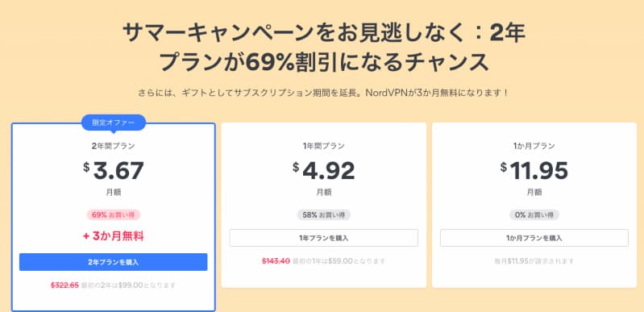Screen dimensions: 644x312
Task: Click the 69% お買い得 discount tag
Action: tap(114, 214)
